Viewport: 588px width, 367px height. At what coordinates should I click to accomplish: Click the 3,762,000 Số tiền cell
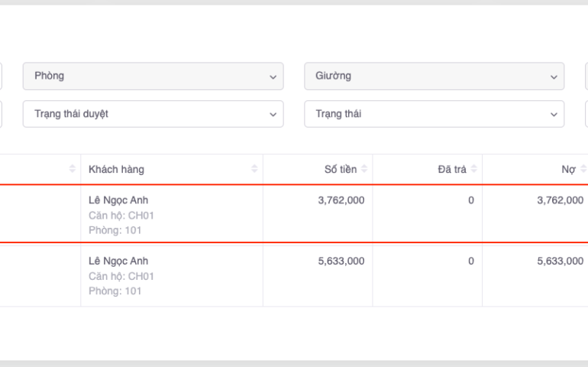[341, 200]
